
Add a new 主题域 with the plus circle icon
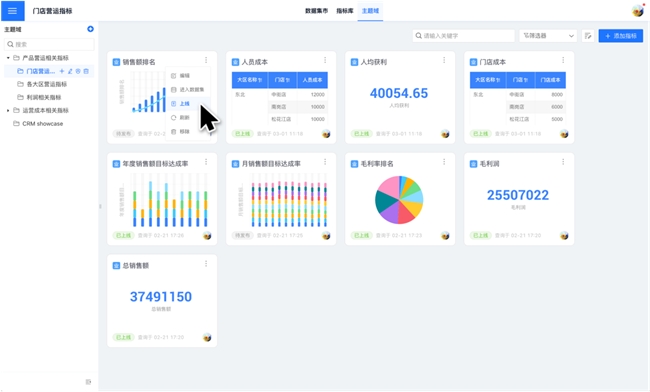(90, 29)
